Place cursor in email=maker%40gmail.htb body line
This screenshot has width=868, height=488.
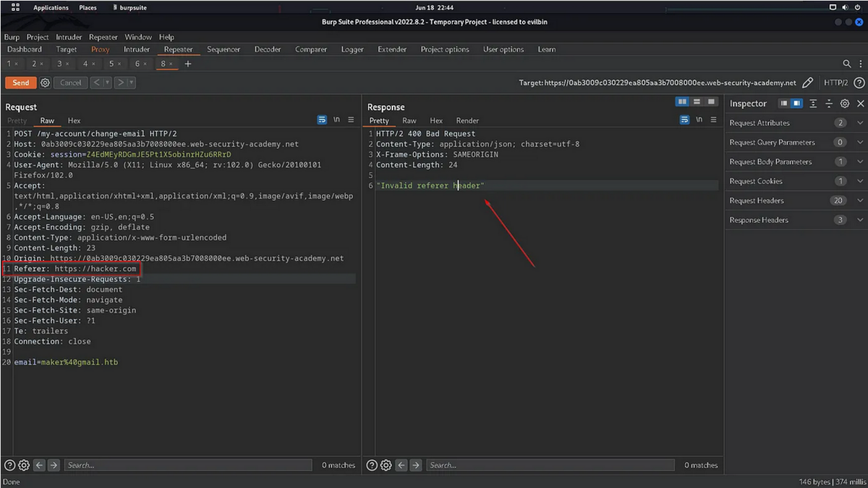[x=65, y=362]
